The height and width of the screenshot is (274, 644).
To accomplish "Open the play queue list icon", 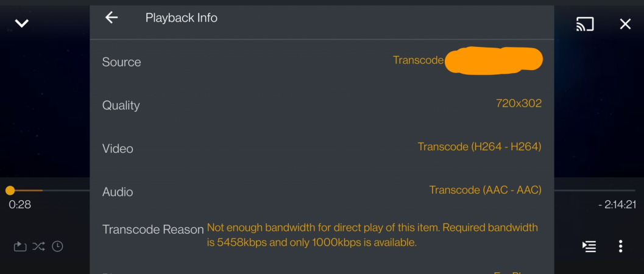I will 589,247.
